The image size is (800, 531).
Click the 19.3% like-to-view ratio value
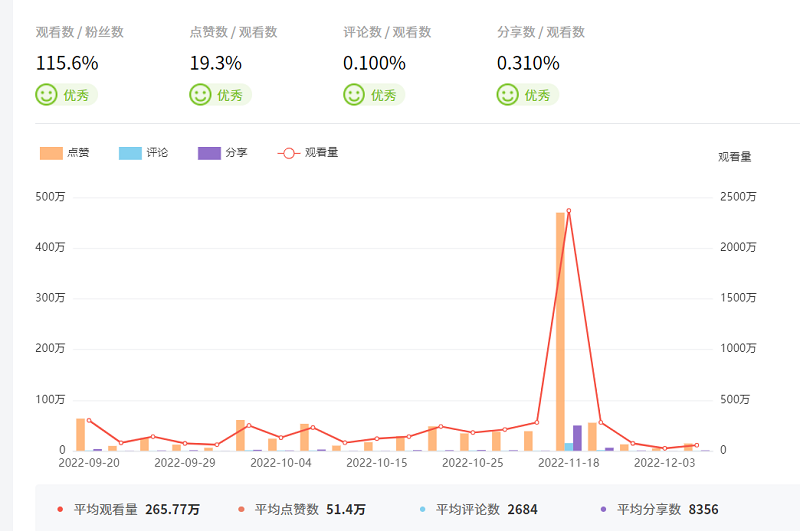pyautogui.click(x=216, y=63)
